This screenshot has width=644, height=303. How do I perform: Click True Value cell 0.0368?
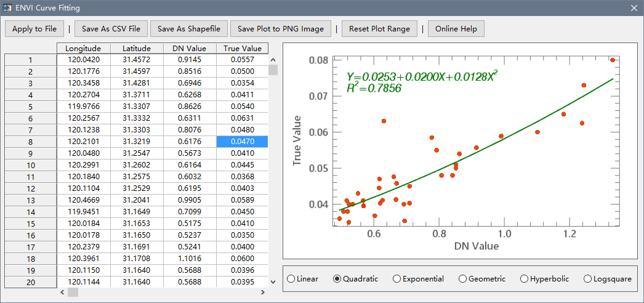[243, 177]
